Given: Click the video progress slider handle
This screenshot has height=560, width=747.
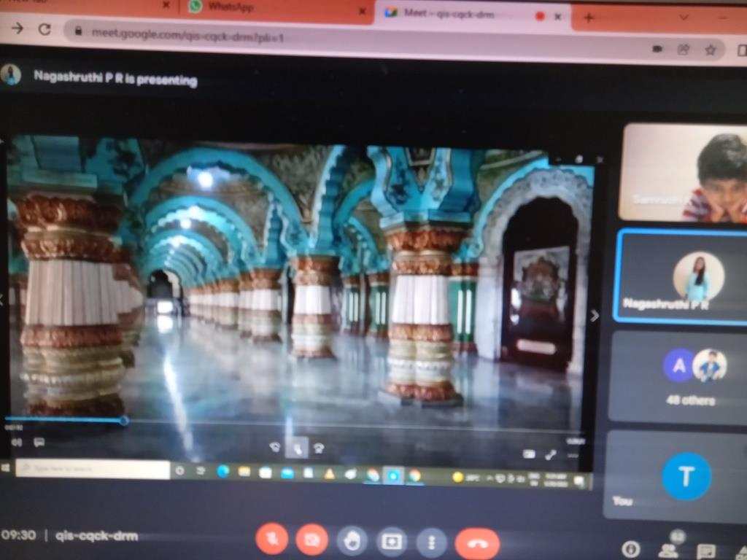Looking at the screenshot, I should 124,421.
